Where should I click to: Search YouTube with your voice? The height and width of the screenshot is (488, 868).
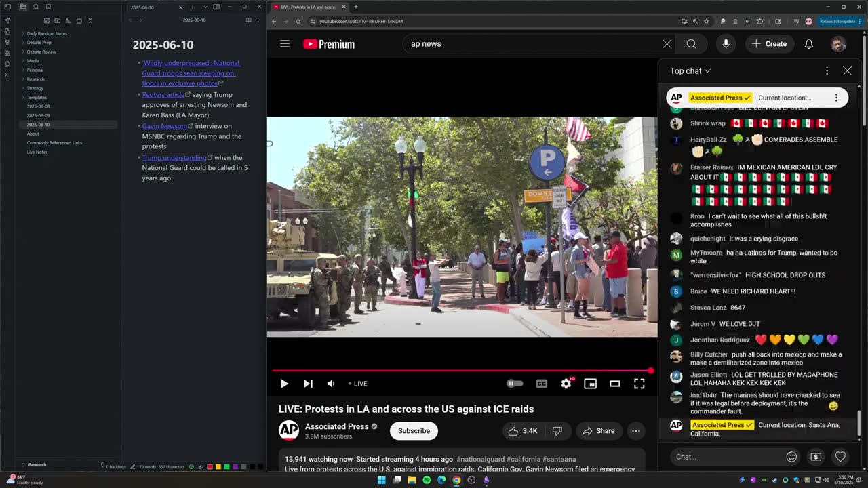tap(726, 44)
